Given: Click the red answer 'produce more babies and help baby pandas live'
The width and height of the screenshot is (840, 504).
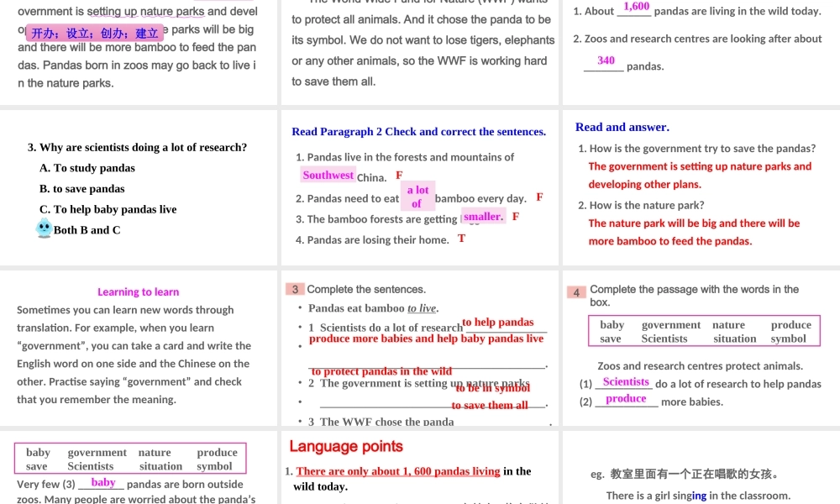Looking at the screenshot, I should [x=427, y=339].
